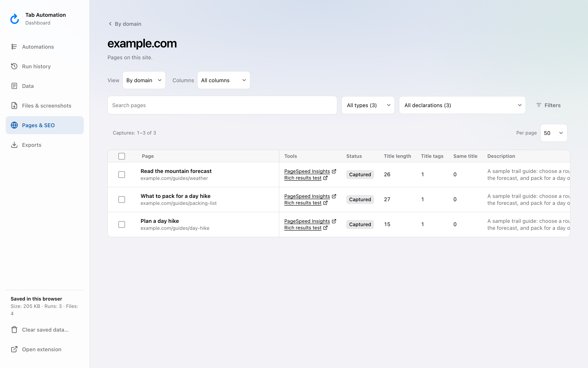Screen dimensions: 588x368
Task: Click the Automations list icon in sidebar
Action: (x=14, y=46)
